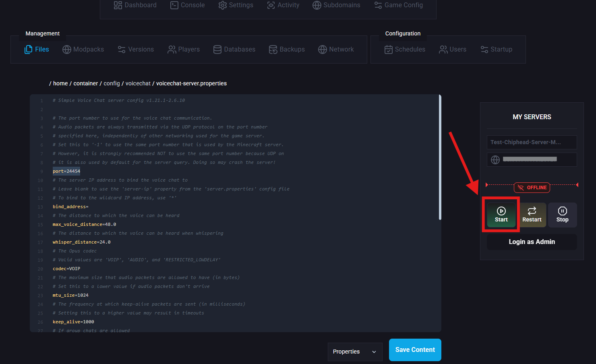Click Login as Admin button
The image size is (596, 364).
click(532, 242)
